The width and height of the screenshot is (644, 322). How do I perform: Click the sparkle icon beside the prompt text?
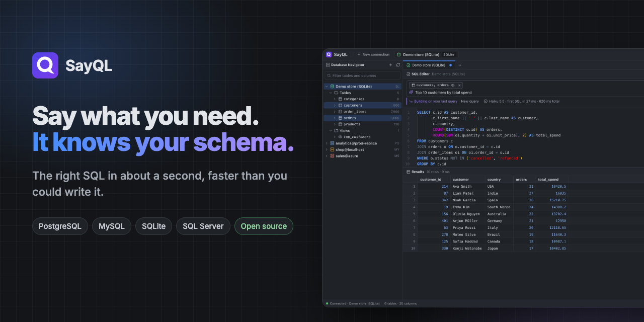(411, 93)
